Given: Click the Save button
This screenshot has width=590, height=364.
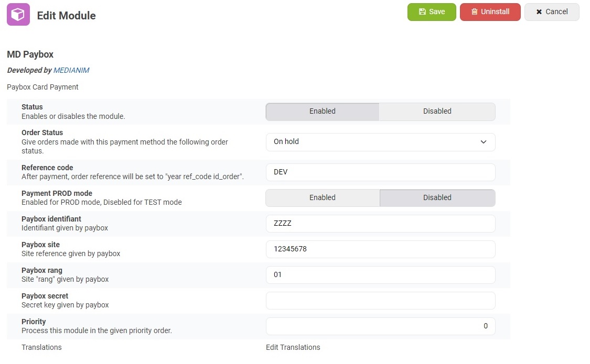Looking at the screenshot, I should [x=432, y=12].
